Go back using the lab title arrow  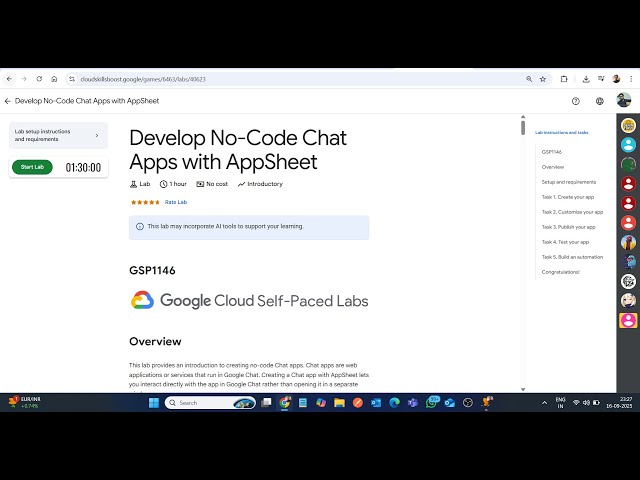pos(7,101)
